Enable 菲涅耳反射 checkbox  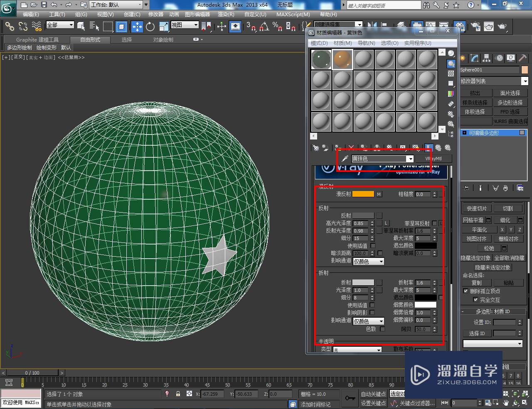click(434, 223)
